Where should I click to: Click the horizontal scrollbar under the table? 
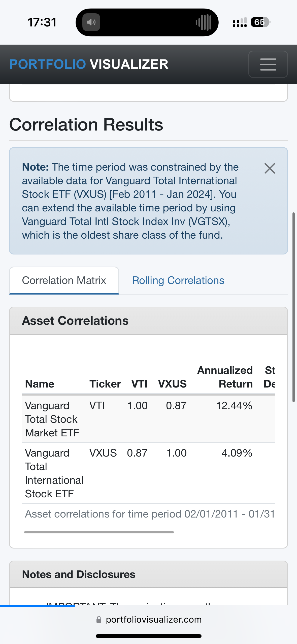[x=99, y=532]
